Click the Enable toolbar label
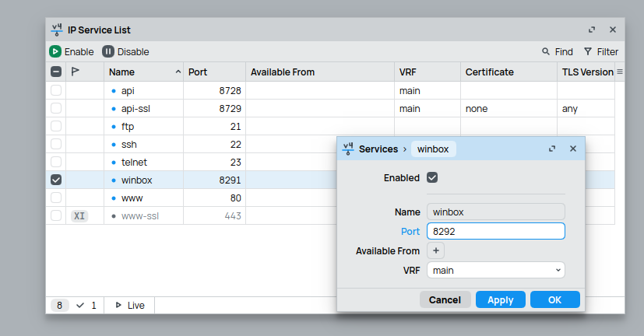The image size is (644, 336). (x=79, y=51)
